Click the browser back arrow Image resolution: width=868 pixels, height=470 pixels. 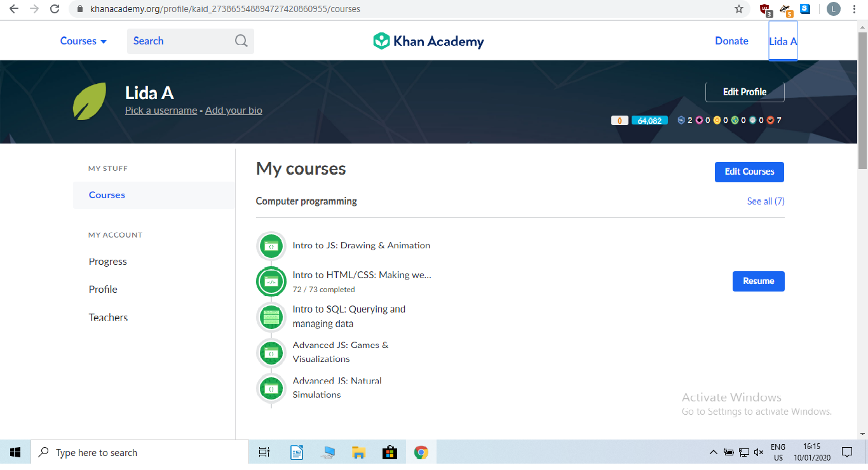pyautogui.click(x=14, y=9)
